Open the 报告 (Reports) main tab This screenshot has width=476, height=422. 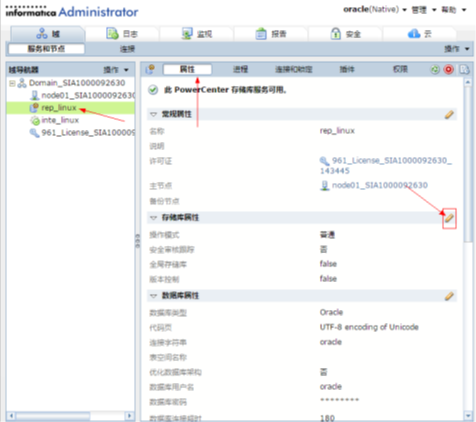(x=271, y=34)
